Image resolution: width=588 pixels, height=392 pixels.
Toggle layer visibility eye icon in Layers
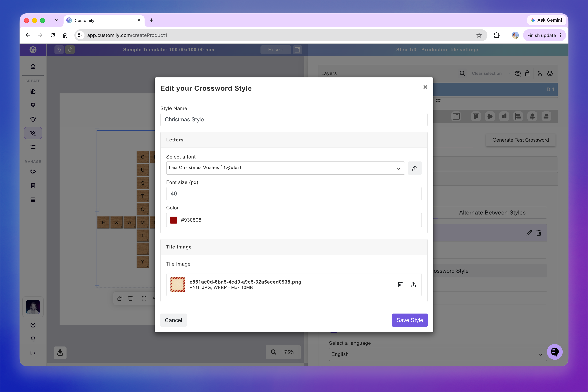pyautogui.click(x=517, y=73)
